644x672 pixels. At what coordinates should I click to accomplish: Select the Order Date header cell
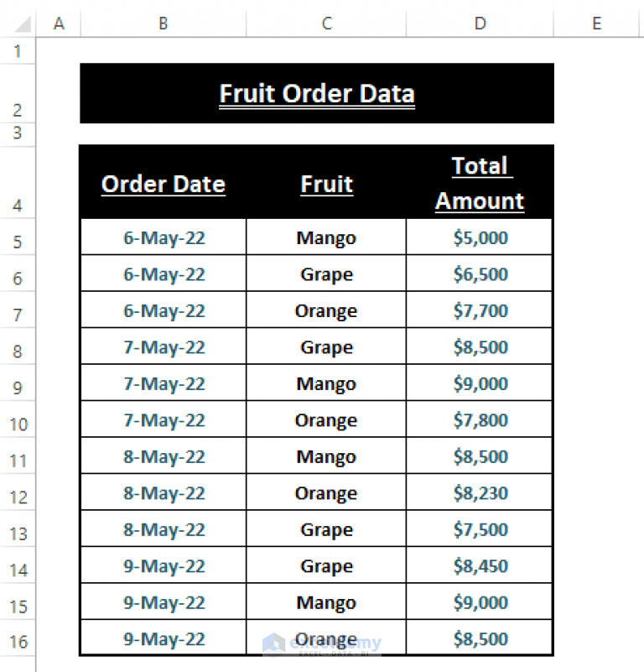click(162, 183)
